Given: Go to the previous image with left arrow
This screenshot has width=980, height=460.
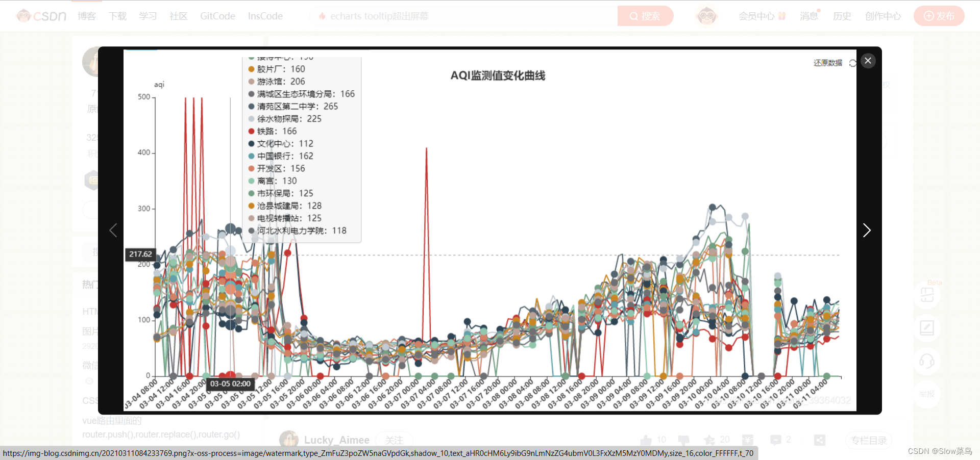Looking at the screenshot, I should (113, 231).
